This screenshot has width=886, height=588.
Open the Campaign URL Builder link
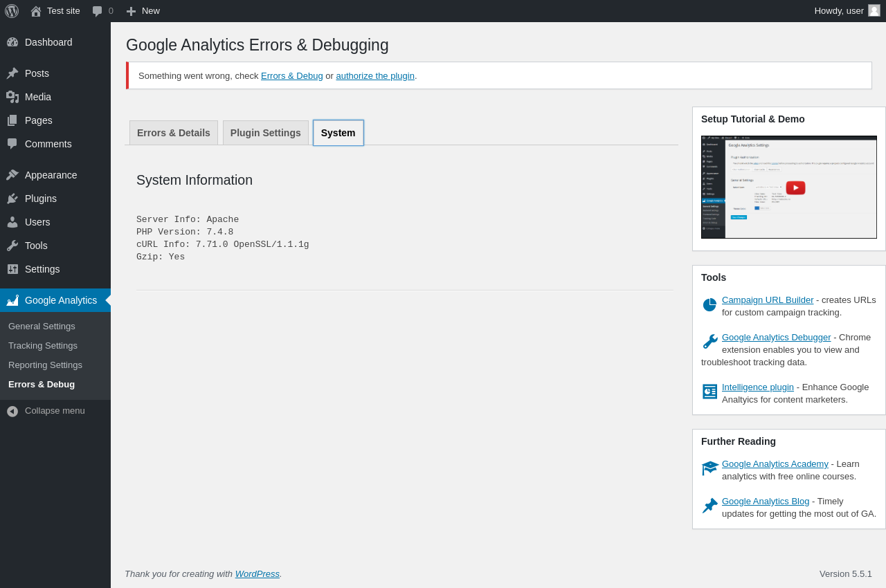coord(768,300)
